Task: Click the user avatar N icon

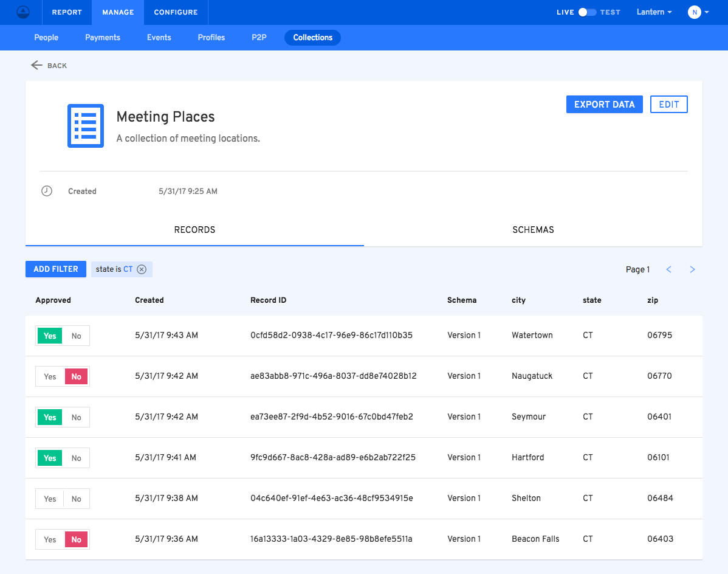Action: click(694, 12)
